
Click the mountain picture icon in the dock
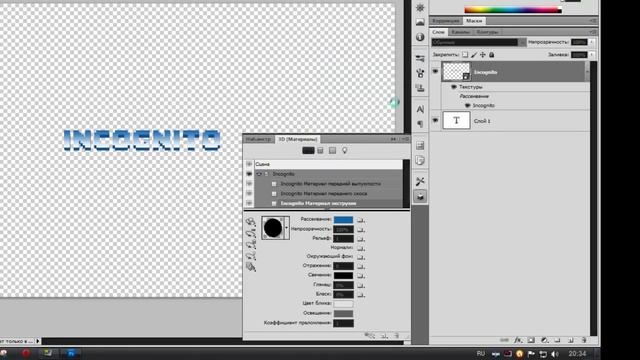pyautogui.click(x=420, y=22)
